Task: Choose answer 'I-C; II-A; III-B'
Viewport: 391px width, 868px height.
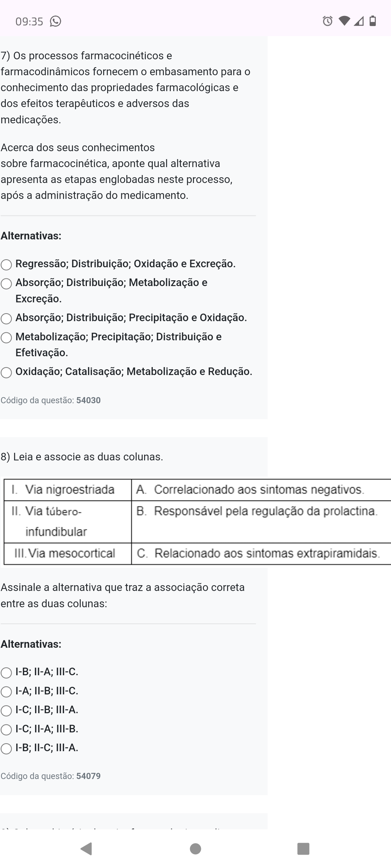Action: pos(6,729)
